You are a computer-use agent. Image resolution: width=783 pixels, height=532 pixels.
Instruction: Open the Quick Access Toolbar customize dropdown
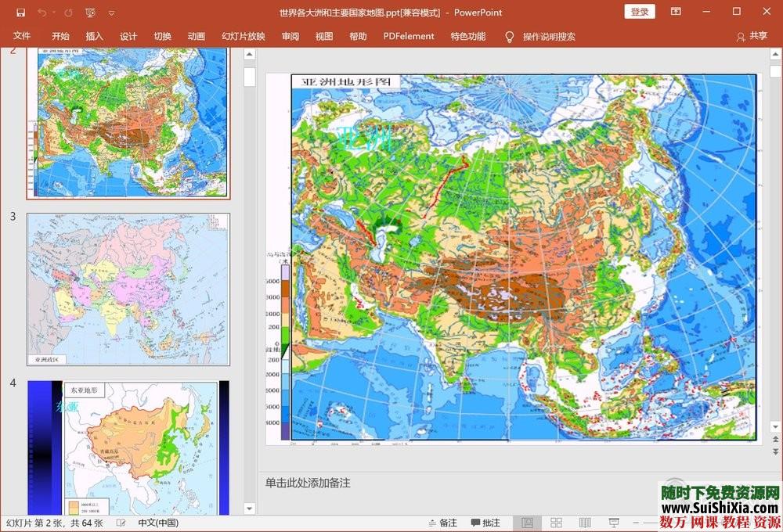[x=112, y=13]
